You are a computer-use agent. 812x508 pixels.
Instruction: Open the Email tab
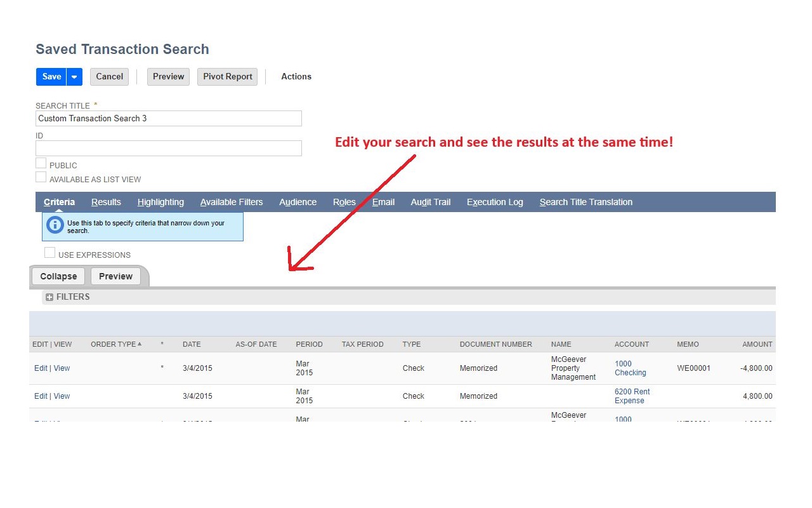point(383,202)
